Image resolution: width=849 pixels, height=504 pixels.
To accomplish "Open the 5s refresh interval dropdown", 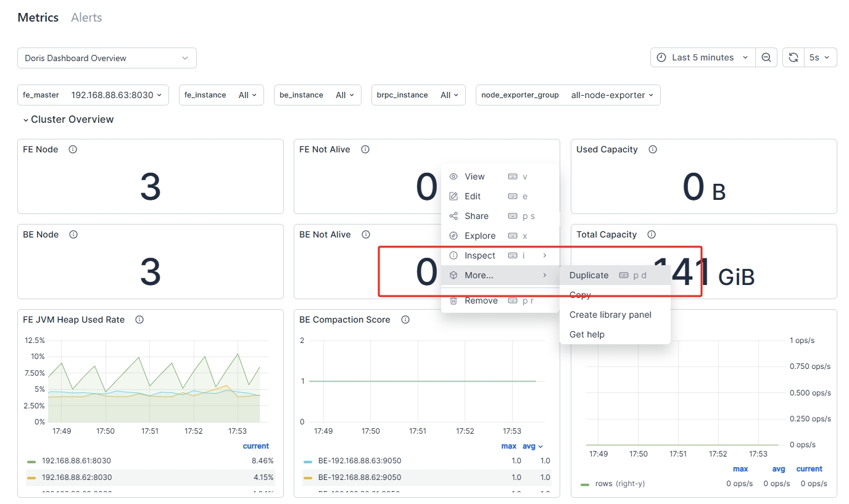I will tap(819, 57).
